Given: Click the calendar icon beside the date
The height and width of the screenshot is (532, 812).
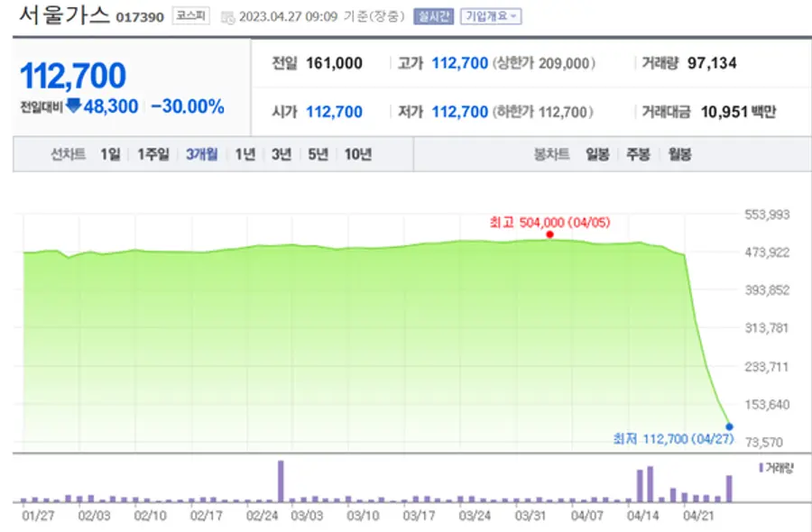Looking at the screenshot, I should [227, 17].
